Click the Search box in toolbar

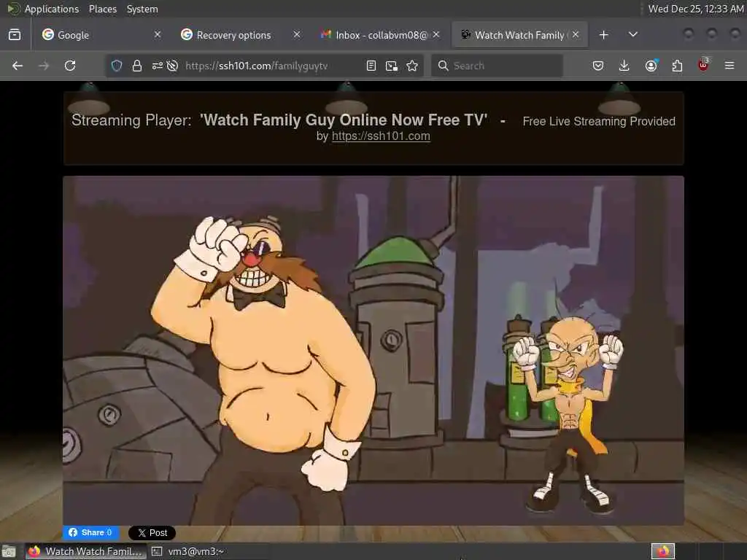[x=497, y=66]
